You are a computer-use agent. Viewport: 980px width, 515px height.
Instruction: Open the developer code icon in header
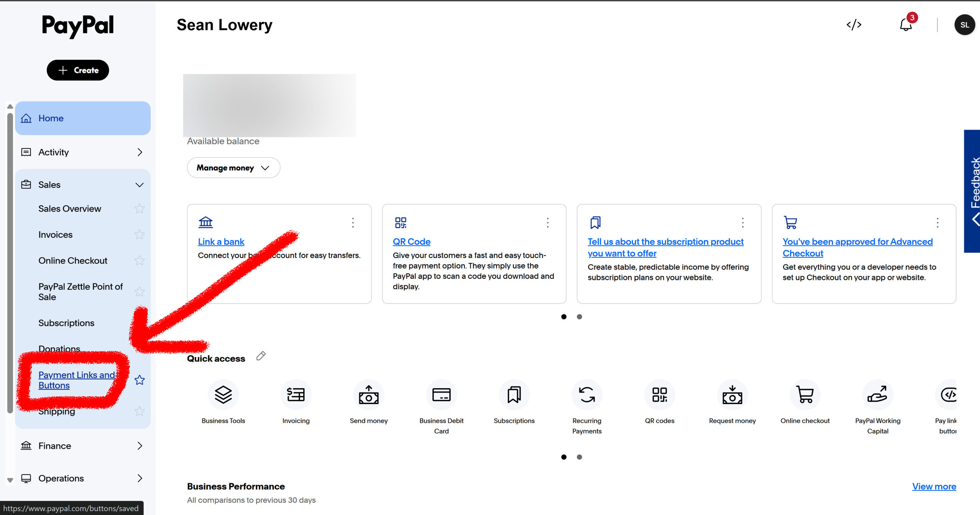click(854, 25)
